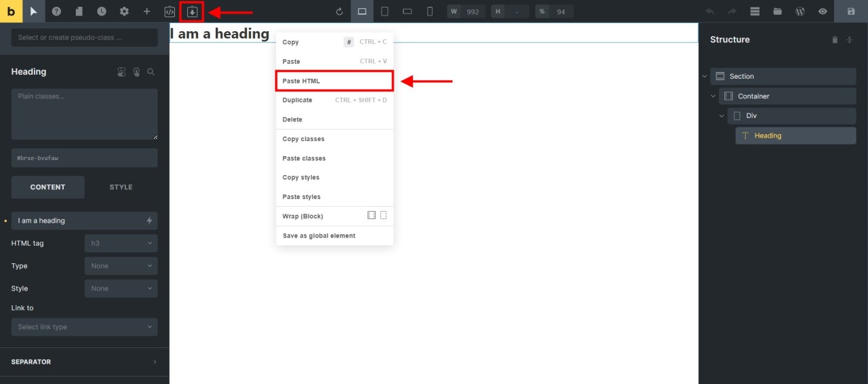Open the HTML tag dropdown showing h3
The image size is (868, 384).
tap(121, 244)
